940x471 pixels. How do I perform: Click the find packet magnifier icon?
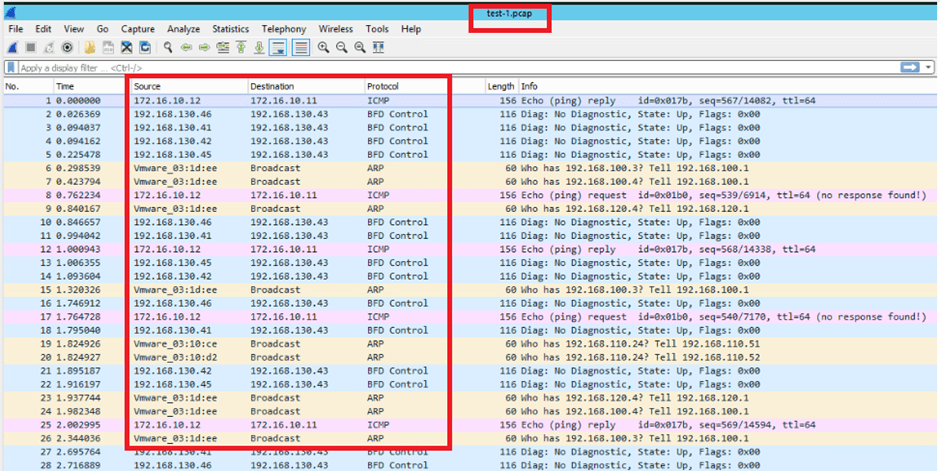[x=169, y=47]
